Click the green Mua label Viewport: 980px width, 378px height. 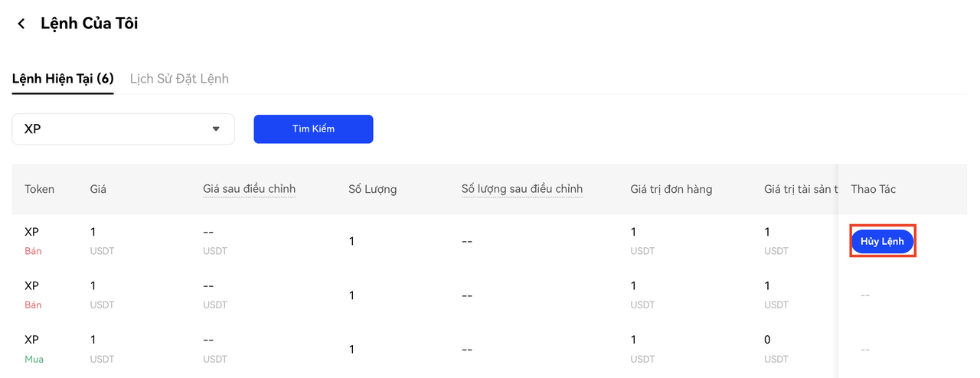tap(34, 359)
